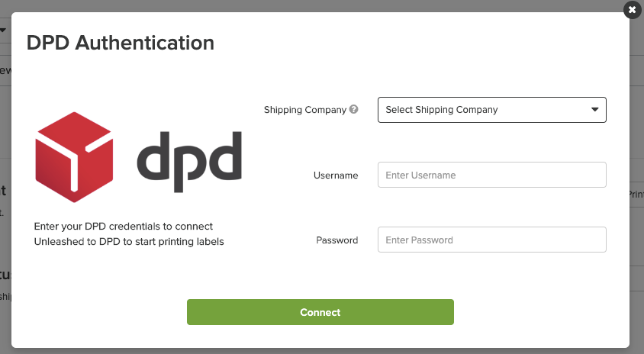Click the partially hidden Print button behind the dialog
Screen dimensions: 644x354
tap(636, 195)
